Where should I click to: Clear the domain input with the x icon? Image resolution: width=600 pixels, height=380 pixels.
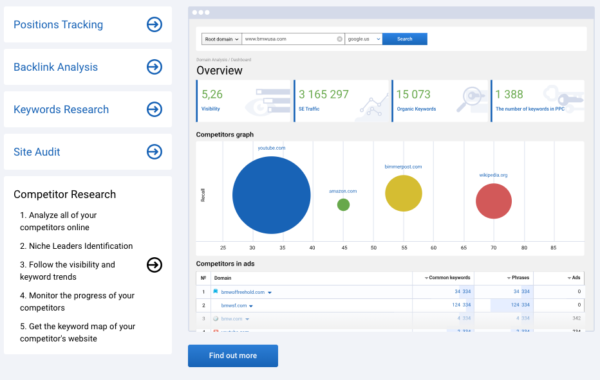pos(339,39)
